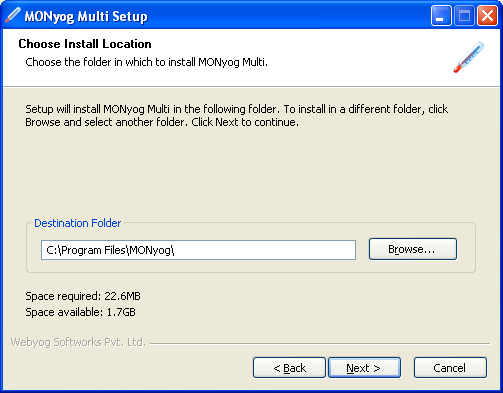Select the 'Space available: 1.7GB' text
Image resolution: width=503 pixels, height=393 pixels.
(81, 312)
